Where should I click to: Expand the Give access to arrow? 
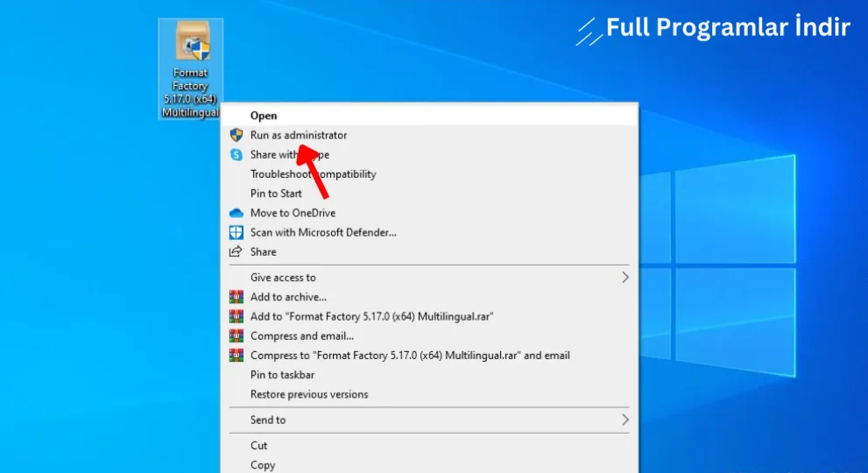coord(625,278)
